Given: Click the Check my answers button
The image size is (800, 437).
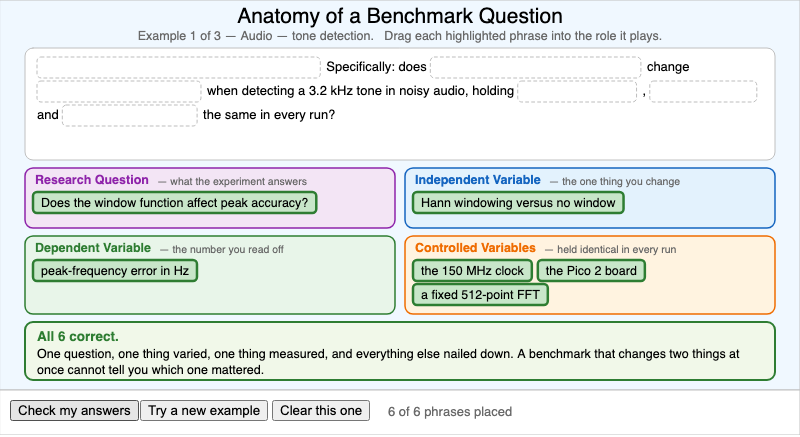Looking at the screenshot, I should (74, 410).
